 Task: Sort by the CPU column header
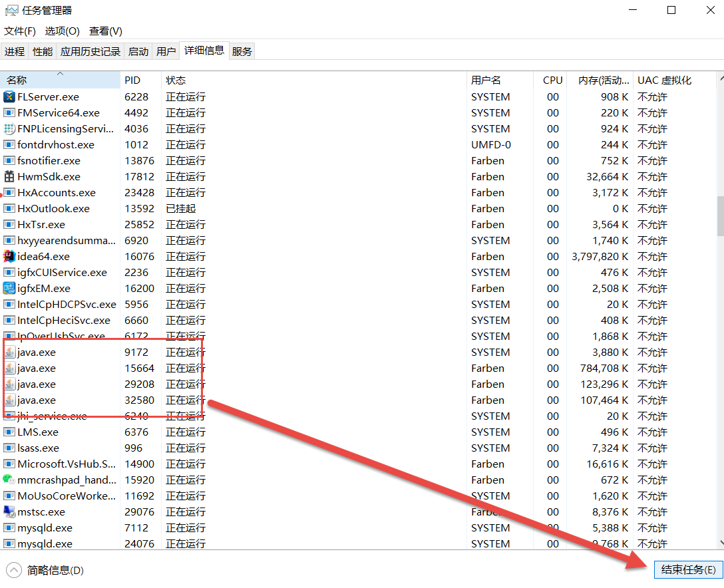click(x=550, y=80)
